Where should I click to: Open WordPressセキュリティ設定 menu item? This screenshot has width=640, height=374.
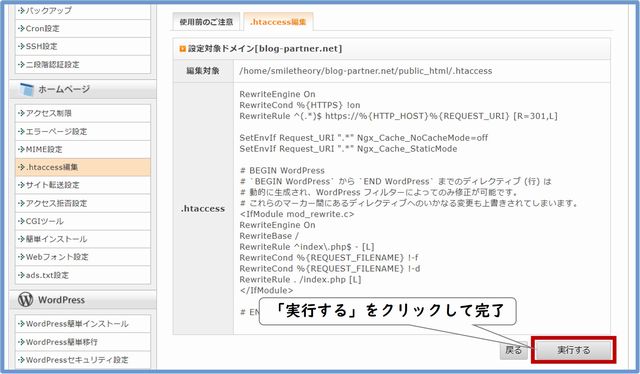(x=83, y=360)
